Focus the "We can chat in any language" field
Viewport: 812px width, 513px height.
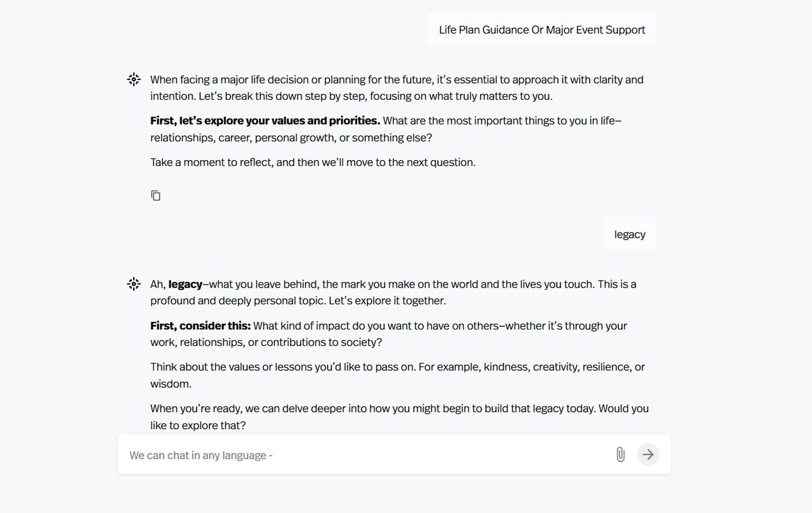[x=365, y=455]
